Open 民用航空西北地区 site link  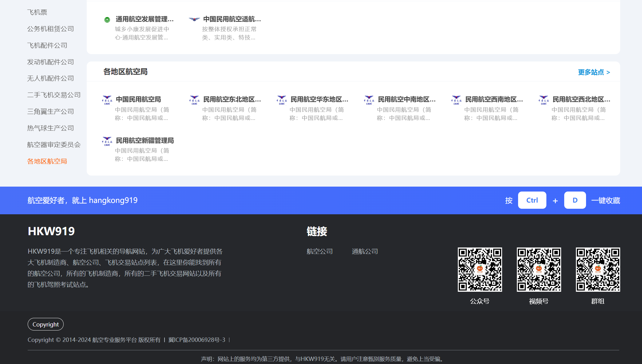[x=581, y=100]
